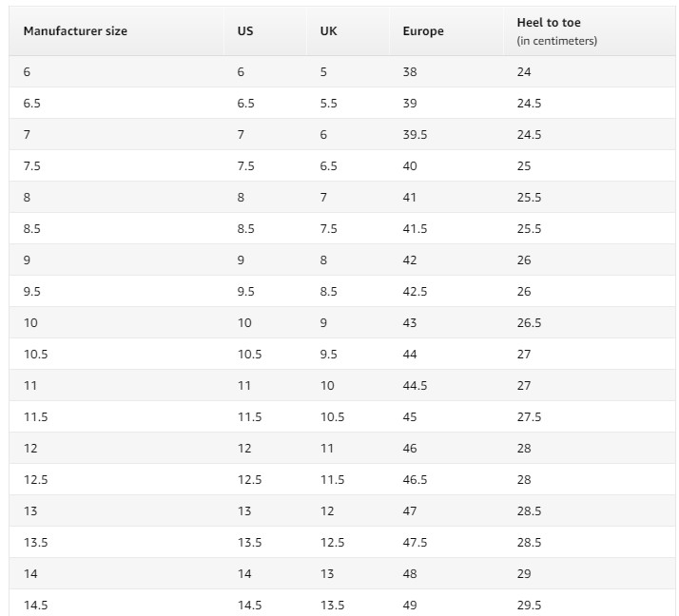Image resolution: width=679 pixels, height=616 pixels.
Task: Select the UK 6.5 cell
Action: [328, 166]
